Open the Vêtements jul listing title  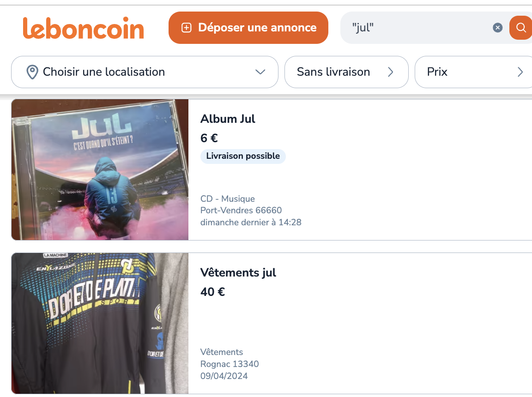(x=238, y=272)
